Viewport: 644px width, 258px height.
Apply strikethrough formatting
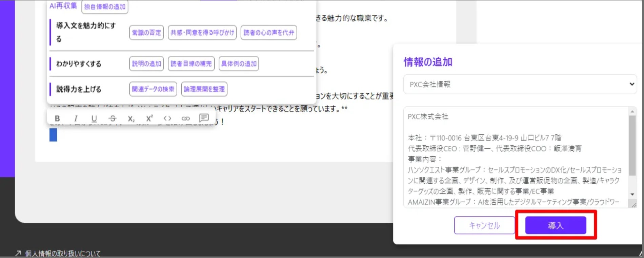pyautogui.click(x=113, y=118)
